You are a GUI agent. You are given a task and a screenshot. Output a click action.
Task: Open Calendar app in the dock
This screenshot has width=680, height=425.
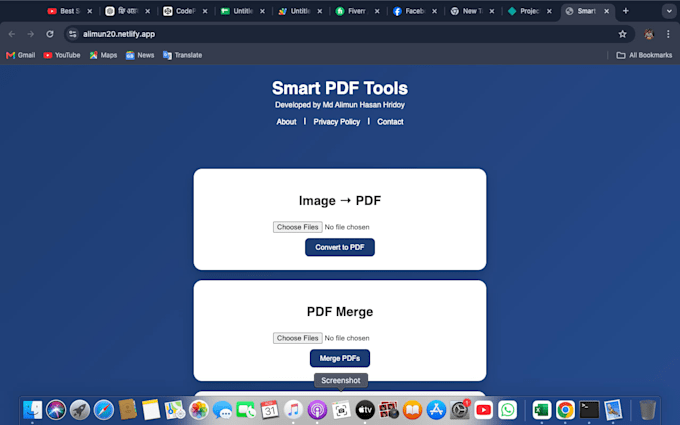click(x=270, y=410)
